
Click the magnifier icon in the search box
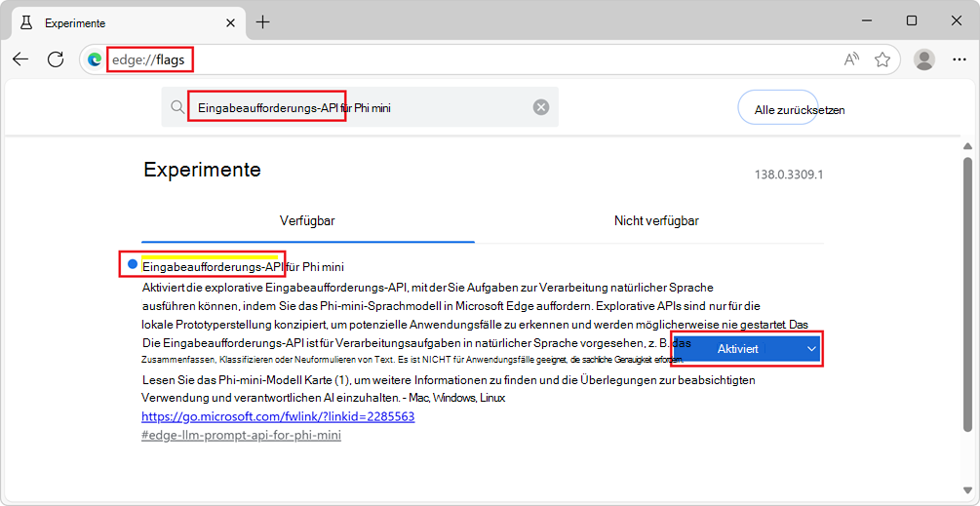click(x=177, y=107)
